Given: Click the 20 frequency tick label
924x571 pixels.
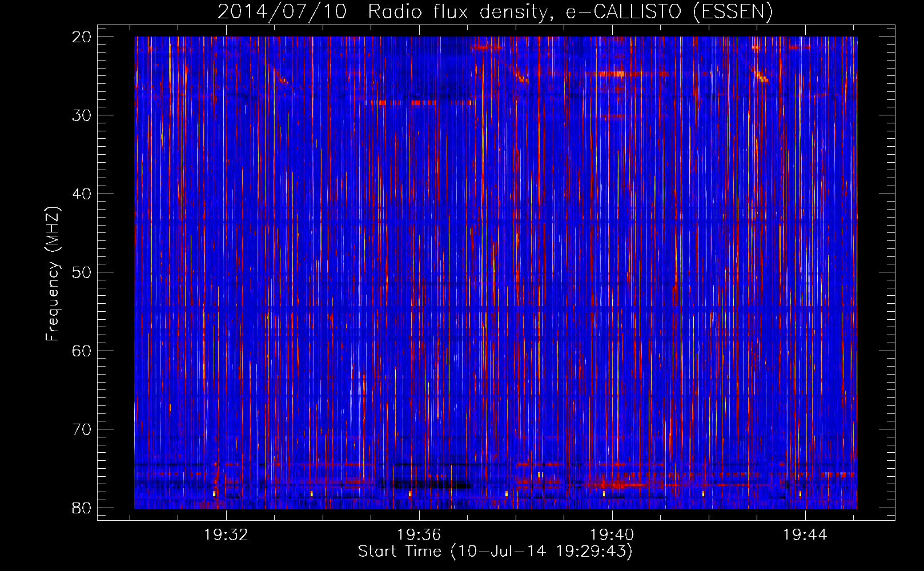Looking at the screenshot, I should [82, 37].
